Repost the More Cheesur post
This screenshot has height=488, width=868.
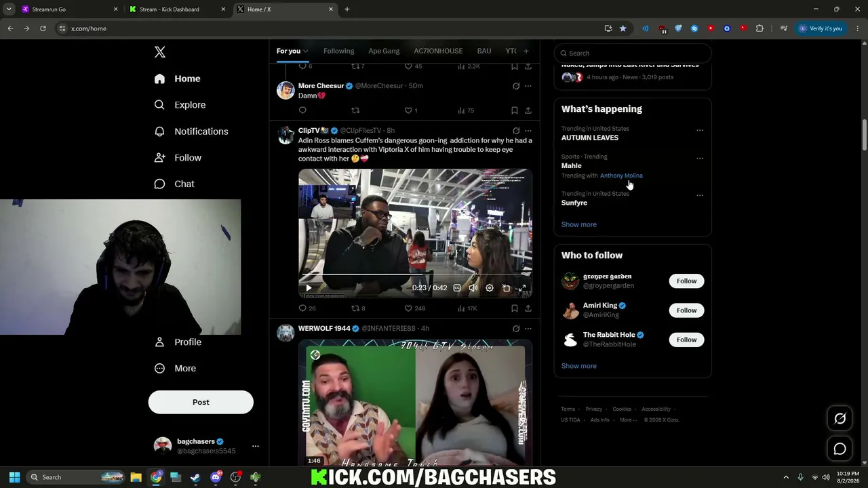click(x=355, y=110)
